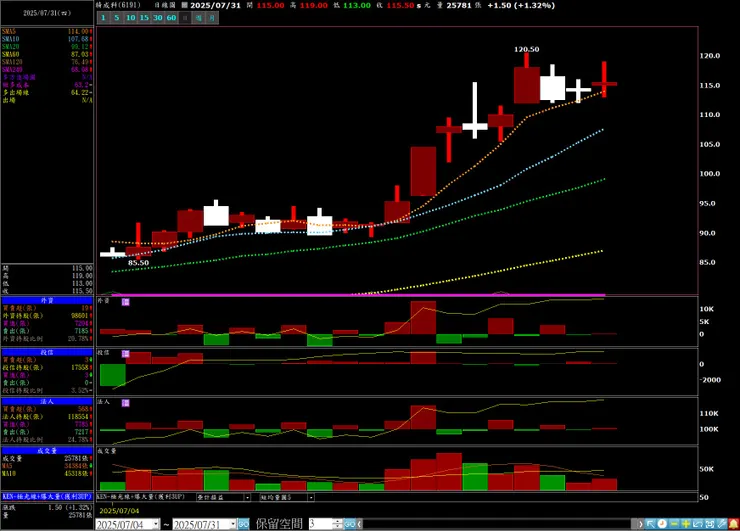Click the resize expand icon in bottom toolbar

point(698,524)
